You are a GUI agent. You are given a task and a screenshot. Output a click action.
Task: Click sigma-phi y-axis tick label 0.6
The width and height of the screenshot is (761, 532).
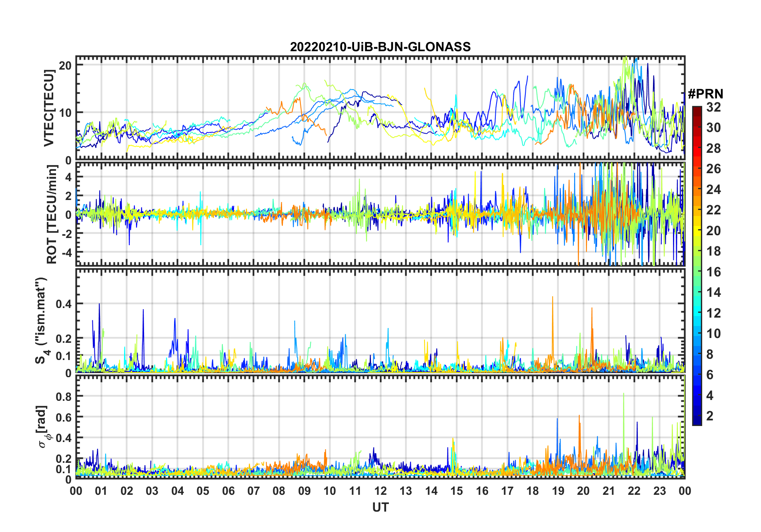(x=64, y=418)
